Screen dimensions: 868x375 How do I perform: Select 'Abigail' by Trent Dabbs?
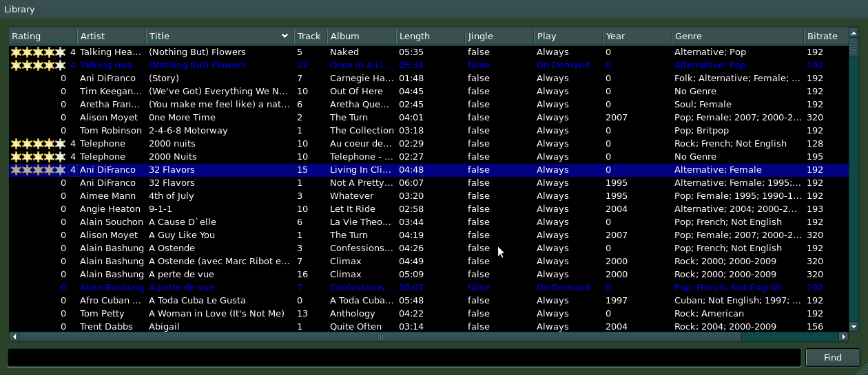tap(165, 327)
